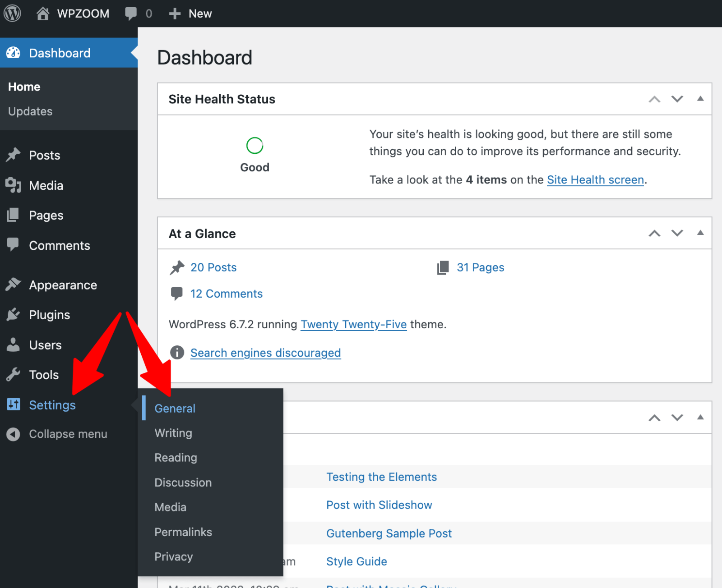Open the Gutenberg Sample Post link
Viewport: 722px width, 588px height.
(389, 533)
